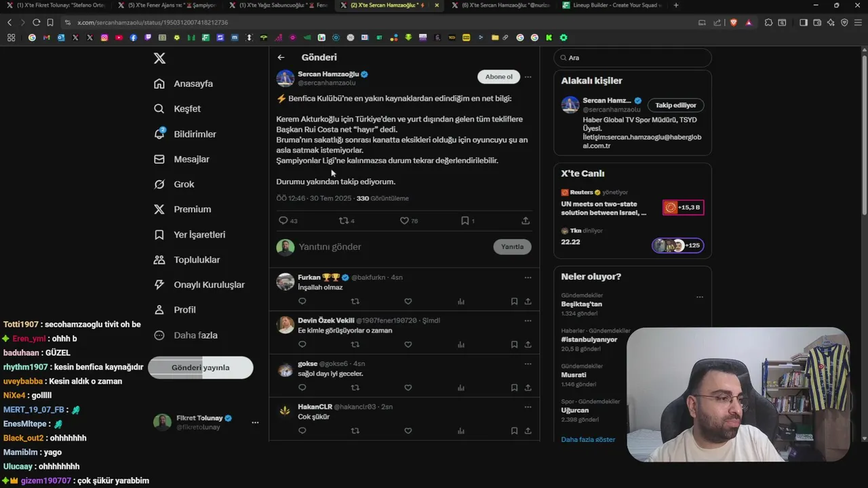This screenshot has height=488, width=868.
Task: Open Facebook bookmark in bookmarks bar
Action: click(133, 38)
